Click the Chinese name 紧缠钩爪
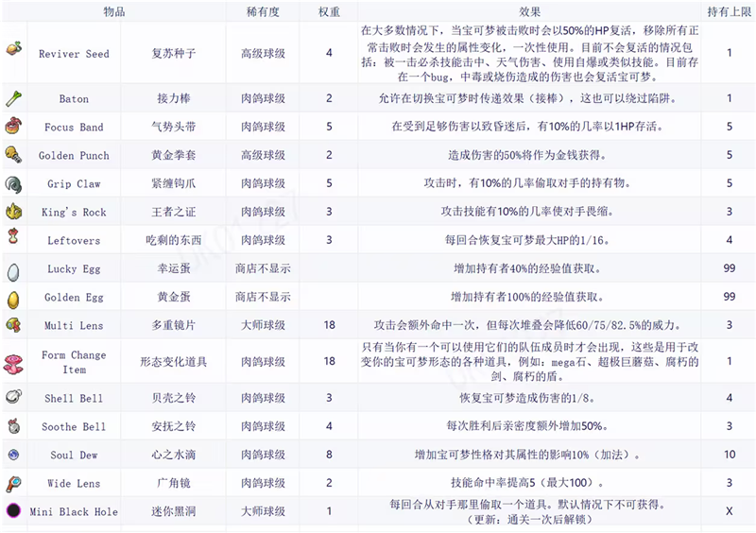The image size is (756, 533). tap(174, 183)
